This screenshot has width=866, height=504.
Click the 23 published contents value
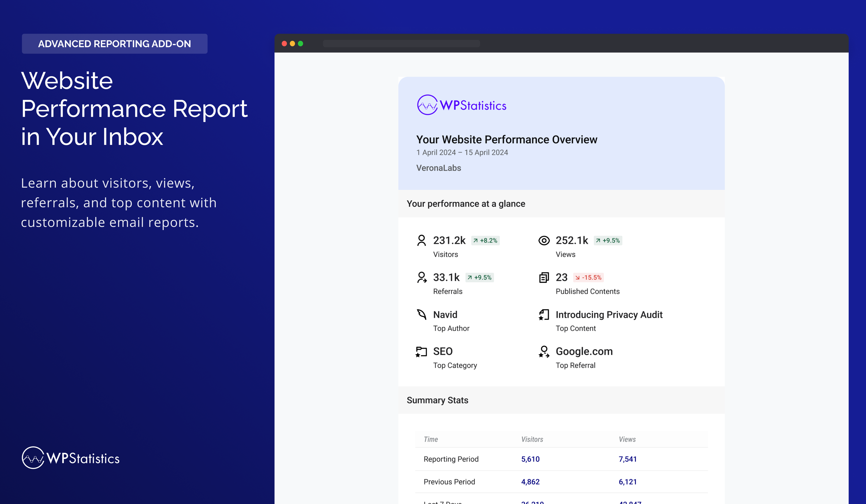(x=561, y=277)
